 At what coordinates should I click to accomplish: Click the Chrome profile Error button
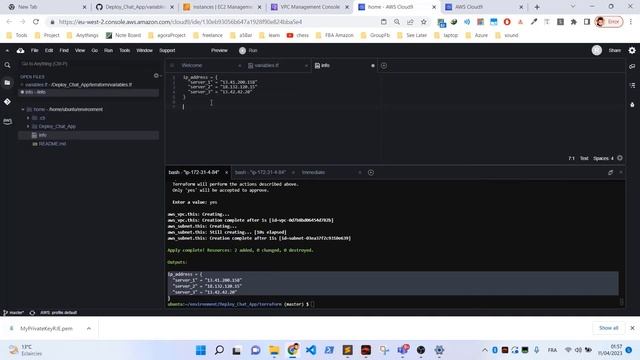(609, 22)
